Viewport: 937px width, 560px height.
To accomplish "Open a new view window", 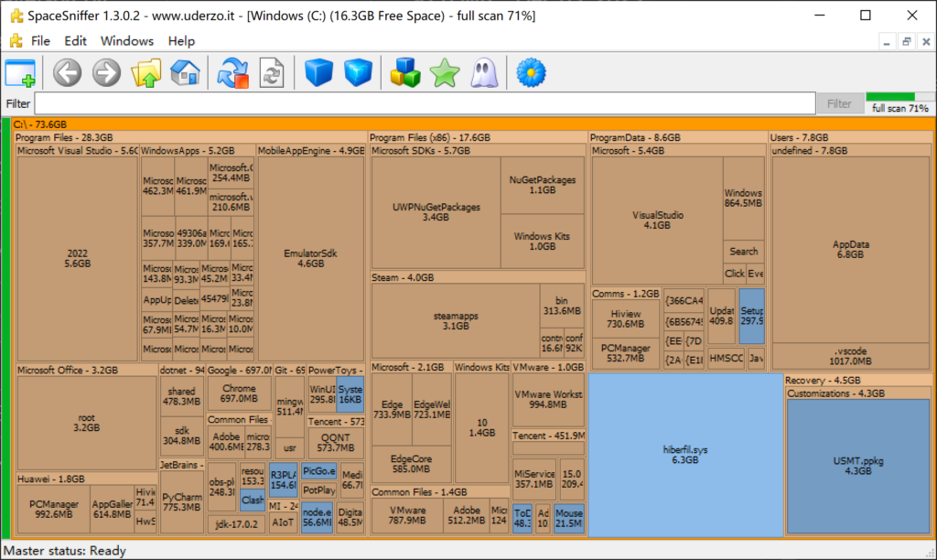I will coord(20,73).
